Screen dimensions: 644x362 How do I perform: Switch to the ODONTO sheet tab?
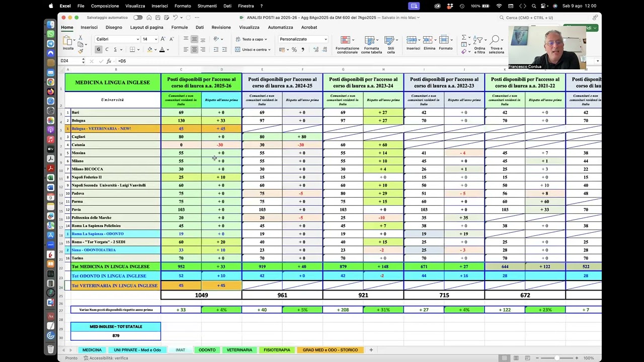pyautogui.click(x=207, y=350)
